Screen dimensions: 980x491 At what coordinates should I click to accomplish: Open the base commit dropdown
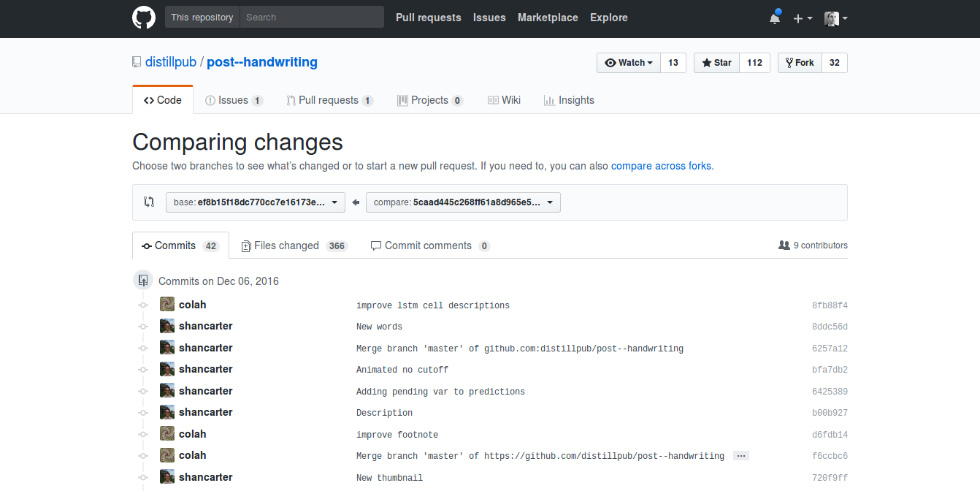pos(256,202)
